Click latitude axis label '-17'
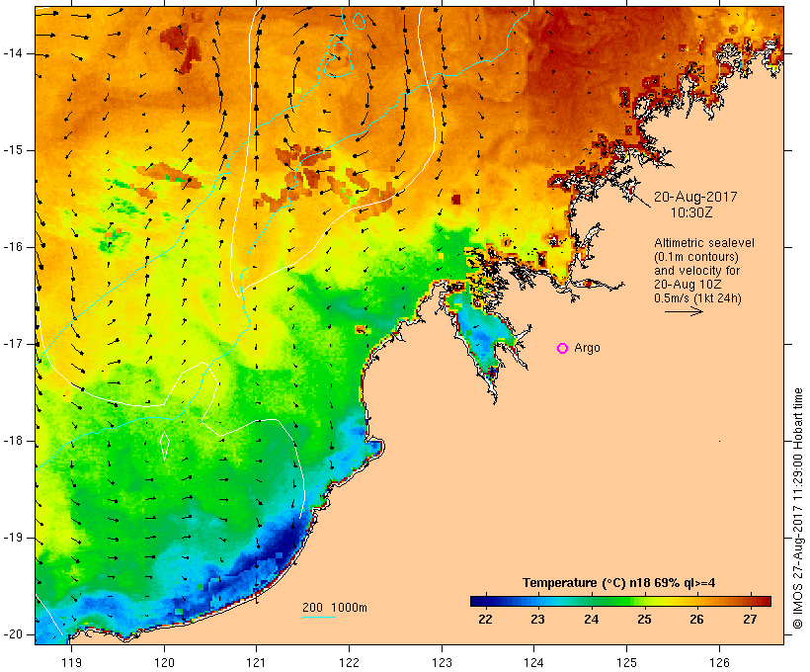The image size is (810, 672). coord(12,344)
